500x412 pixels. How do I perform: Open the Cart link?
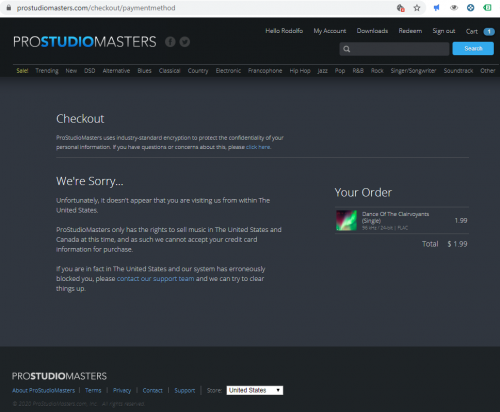coord(472,31)
